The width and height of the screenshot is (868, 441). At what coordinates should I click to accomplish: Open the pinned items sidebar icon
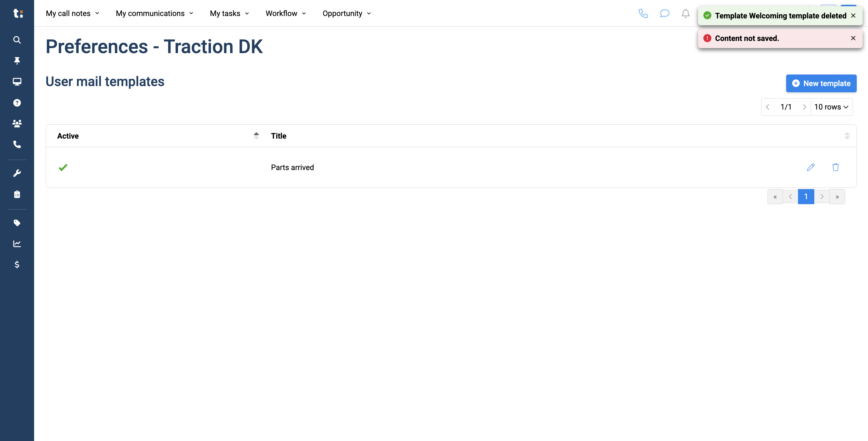17,61
